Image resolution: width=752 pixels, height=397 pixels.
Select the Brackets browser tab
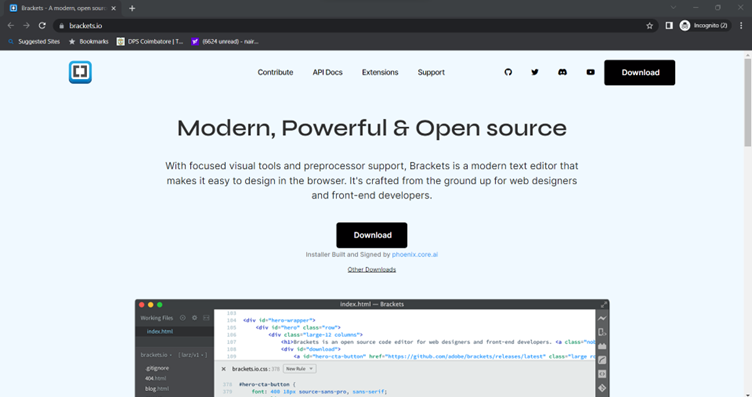[x=63, y=8]
